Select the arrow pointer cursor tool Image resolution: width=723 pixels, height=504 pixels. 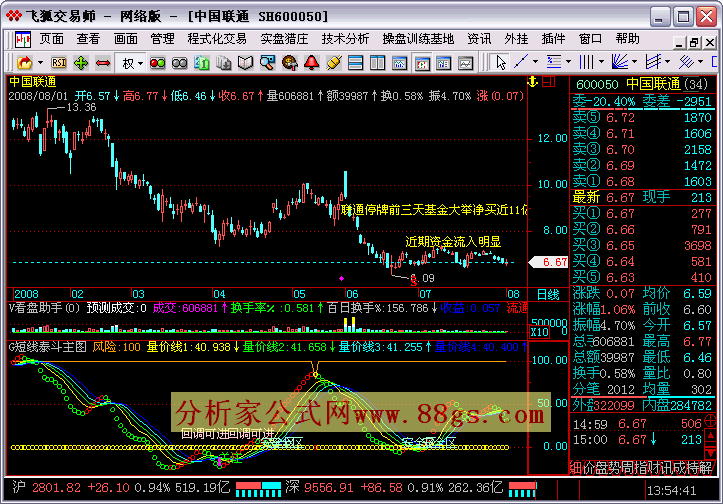[x=500, y=62]
